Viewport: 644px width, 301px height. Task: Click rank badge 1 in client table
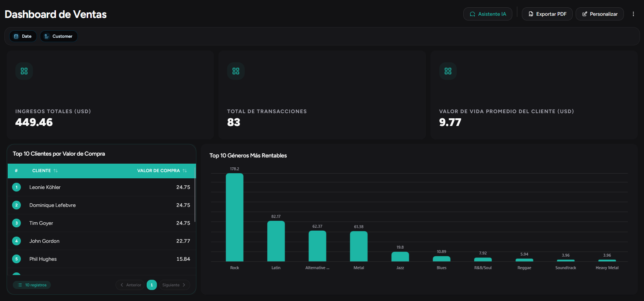tap(16, 187)
